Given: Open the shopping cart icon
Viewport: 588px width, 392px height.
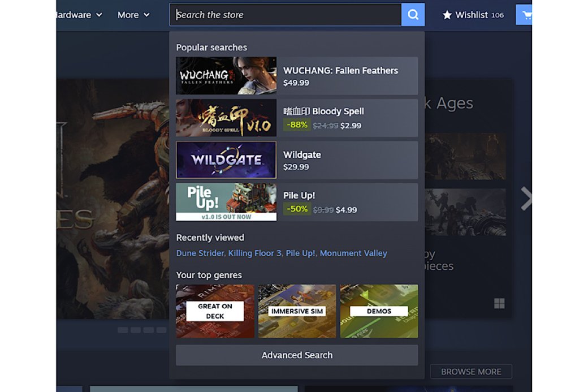Looking at the screenshot, I should (x=525, y=15).
